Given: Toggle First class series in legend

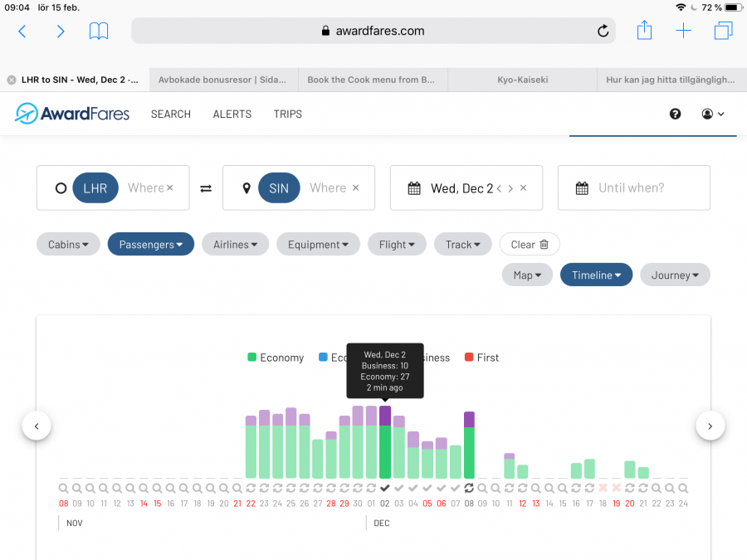Looking at the screenshot, I should 481,358.
